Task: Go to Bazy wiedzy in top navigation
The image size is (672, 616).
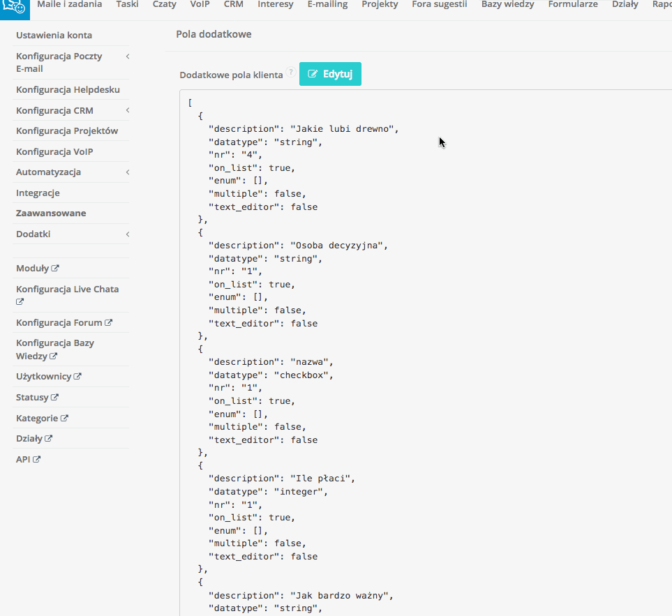Action: click(x=507, y=4)
